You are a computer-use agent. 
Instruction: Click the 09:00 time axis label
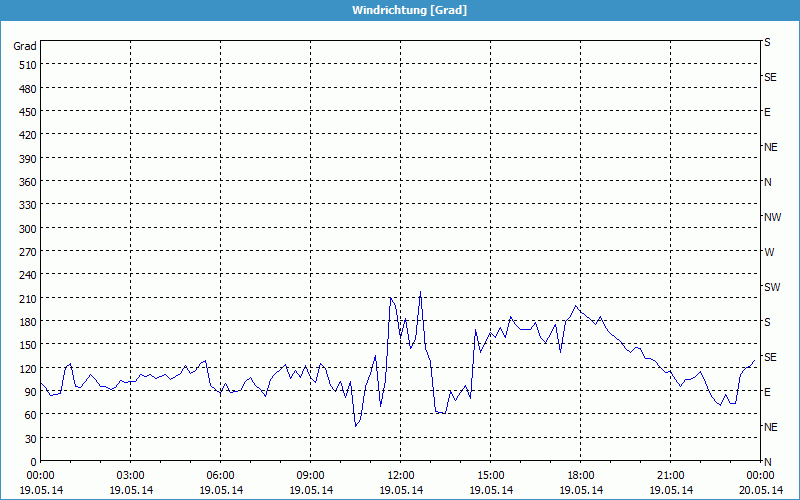point(310,475)
